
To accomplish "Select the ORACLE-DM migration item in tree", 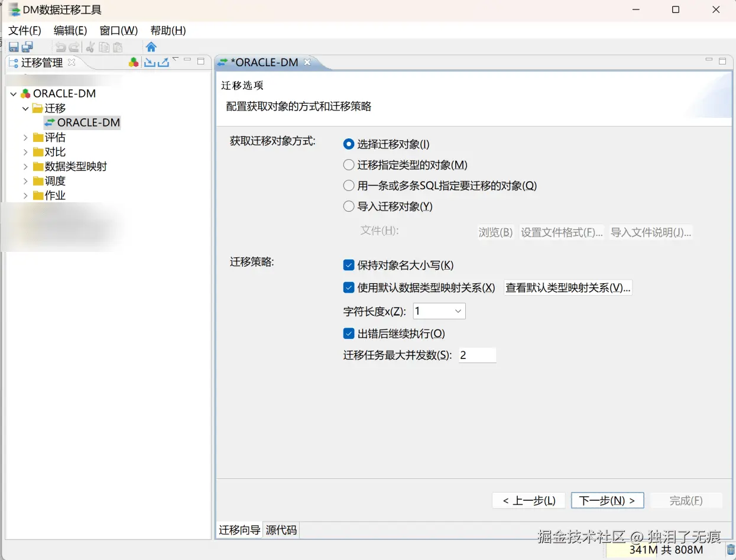I will pos(82,123).
